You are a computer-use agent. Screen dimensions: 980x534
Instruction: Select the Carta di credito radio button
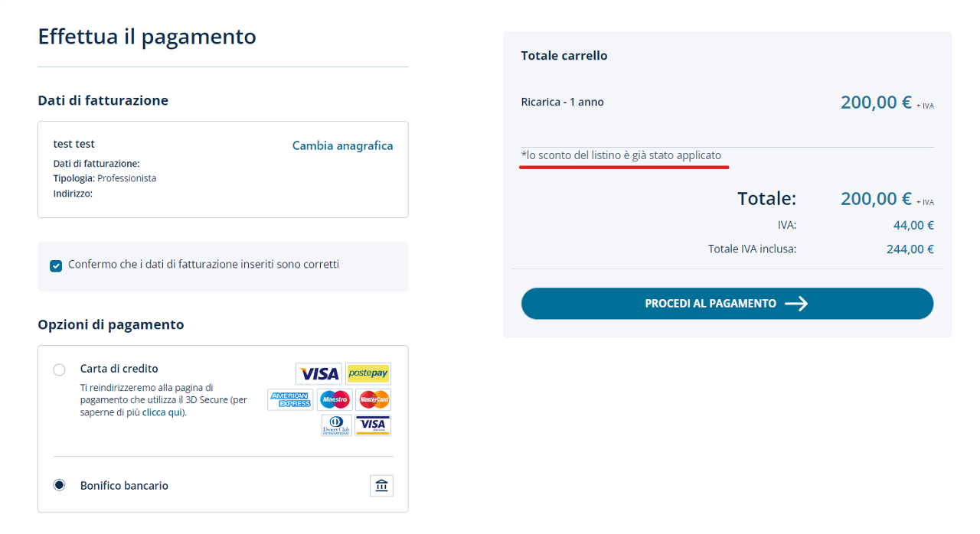pos(59,370)
